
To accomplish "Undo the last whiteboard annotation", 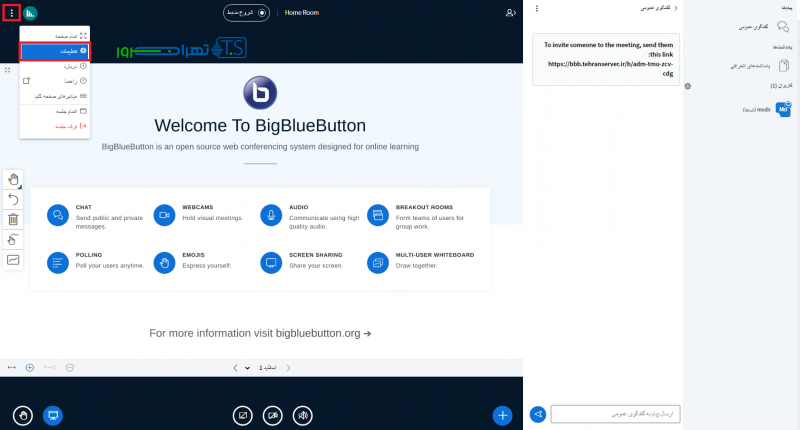I will tap(13, 199).
